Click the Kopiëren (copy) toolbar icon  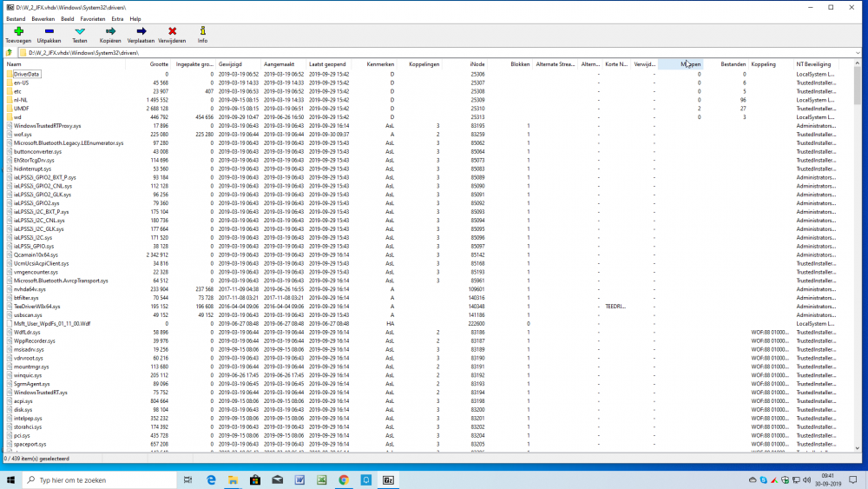coord(110,31)
